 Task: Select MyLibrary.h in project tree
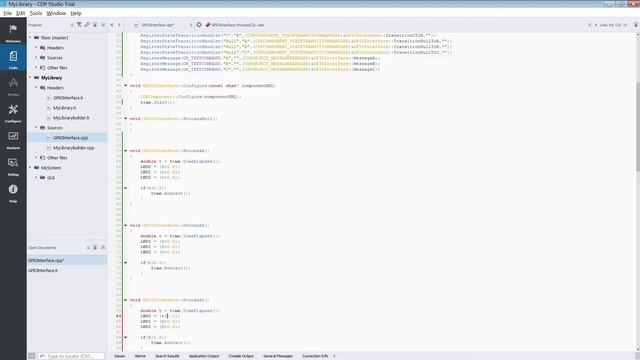pos(64,108)
